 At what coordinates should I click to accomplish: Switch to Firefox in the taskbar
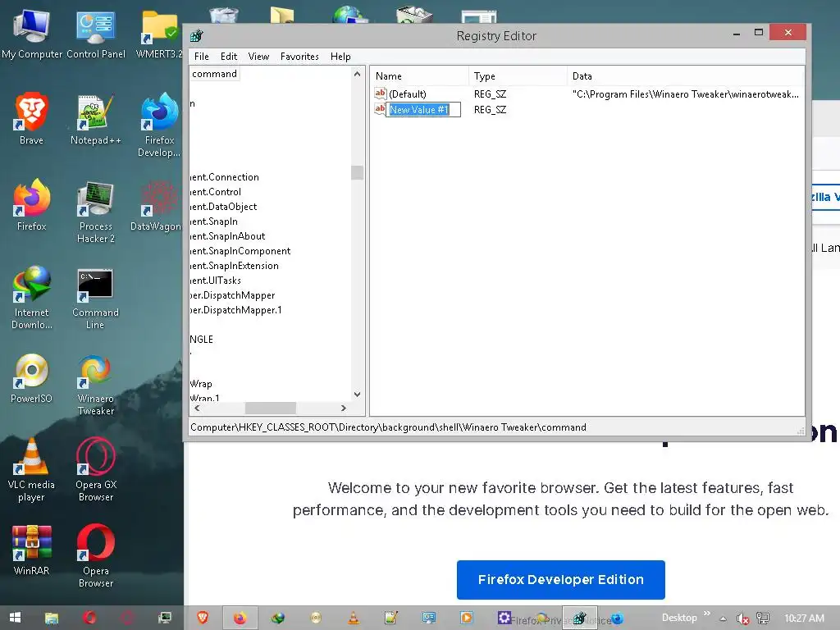tap(240, 618)
